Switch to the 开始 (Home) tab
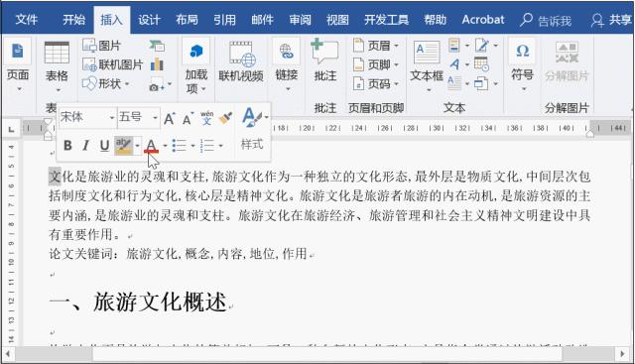Viewport: 635px width, 364px height. click(74, 20)
